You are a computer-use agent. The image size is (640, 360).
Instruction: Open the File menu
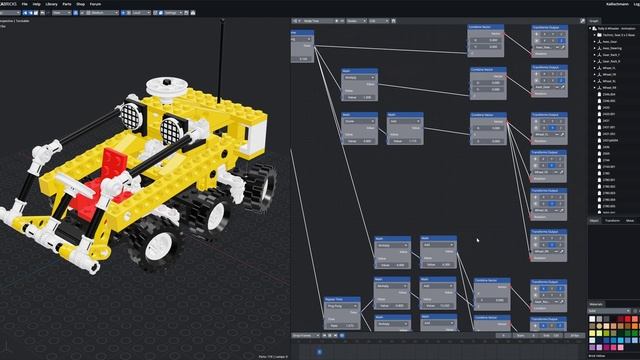click(24, 4)
